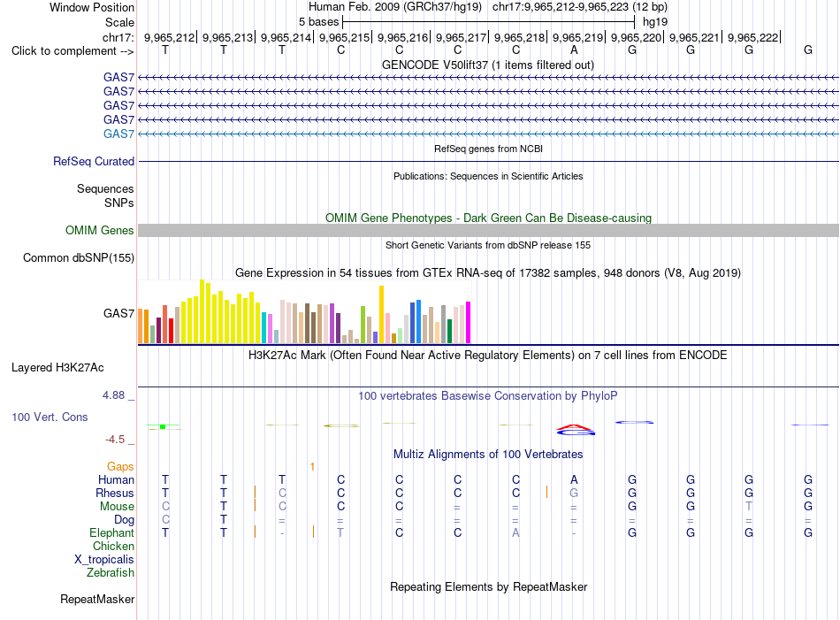
Task: Open 'Repeating Elements by RepeatMasker' title
Action: pos(488,586)
